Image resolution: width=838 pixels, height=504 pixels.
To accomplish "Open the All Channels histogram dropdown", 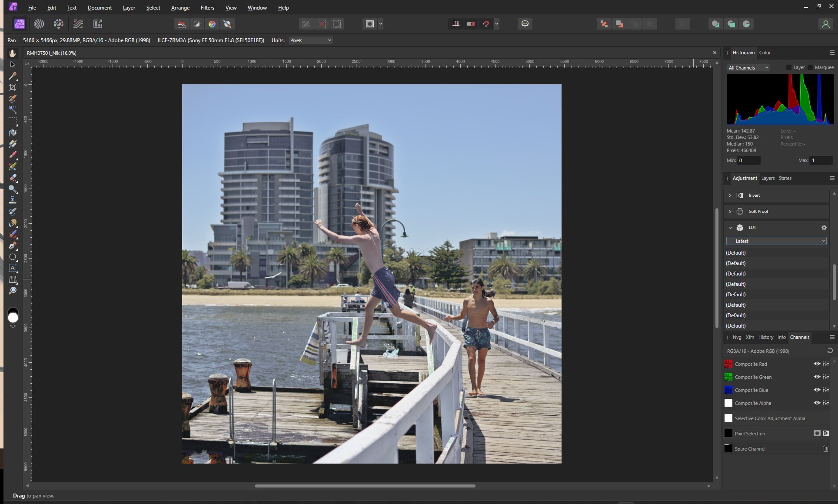I will 748,67.
